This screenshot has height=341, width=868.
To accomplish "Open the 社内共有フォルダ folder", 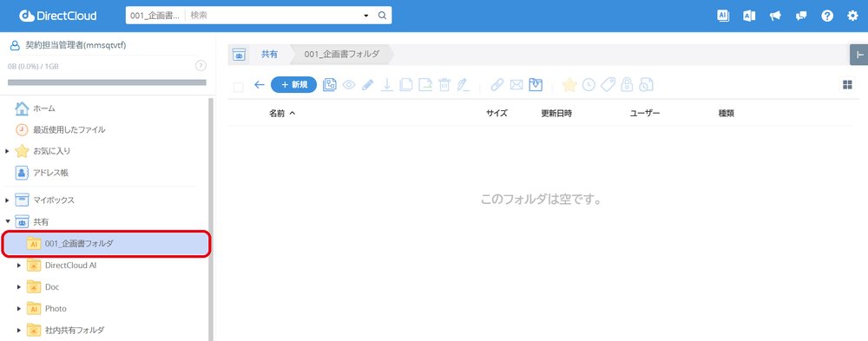I will click(74, 330).
